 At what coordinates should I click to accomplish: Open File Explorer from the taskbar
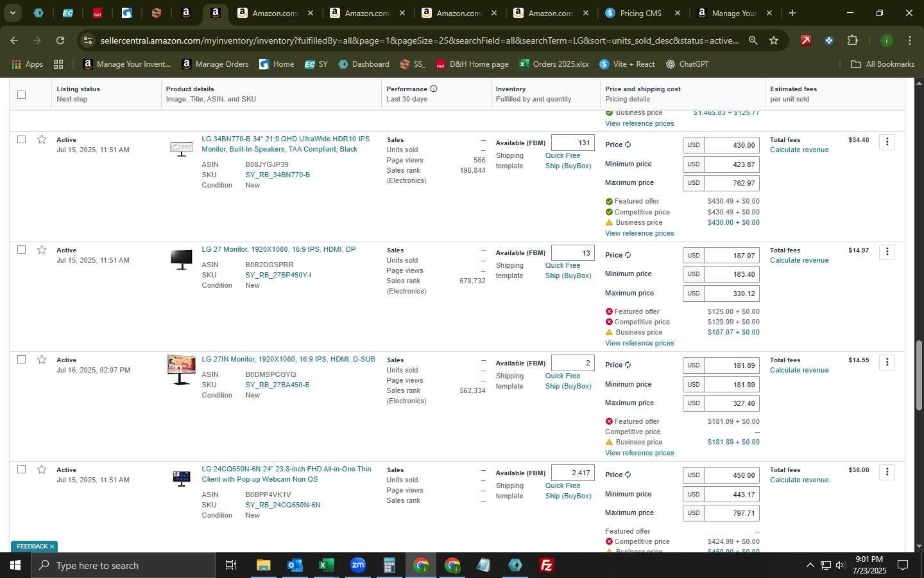263,565
